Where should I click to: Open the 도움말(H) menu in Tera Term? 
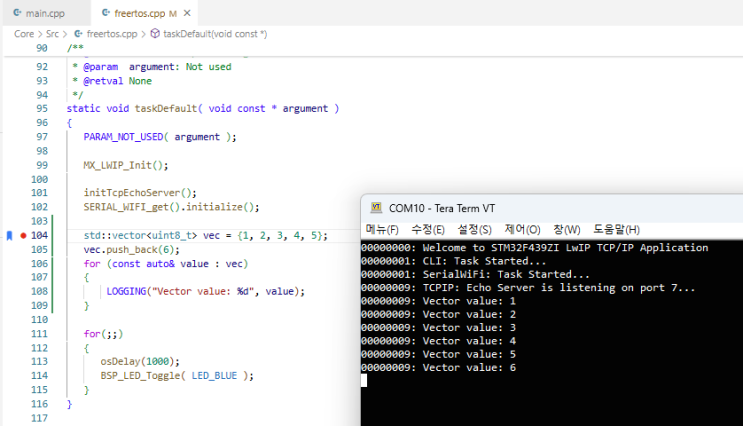click(x=616, y=230)
